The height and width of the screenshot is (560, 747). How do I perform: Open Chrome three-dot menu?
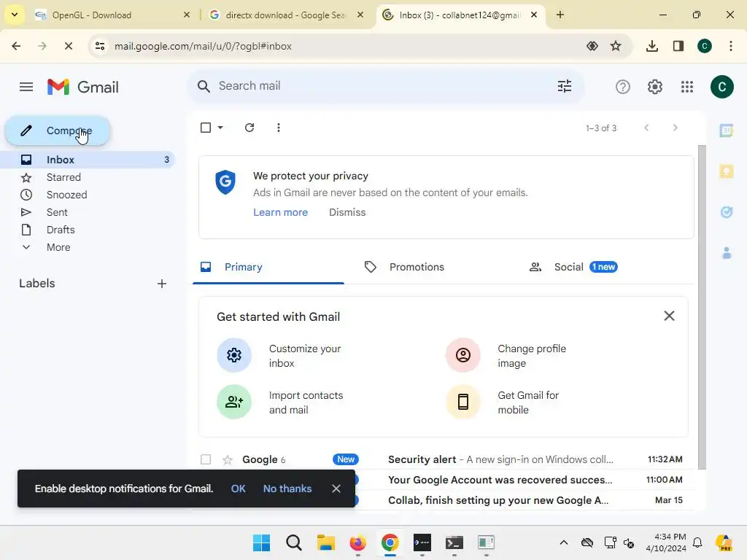pos(731,46)
